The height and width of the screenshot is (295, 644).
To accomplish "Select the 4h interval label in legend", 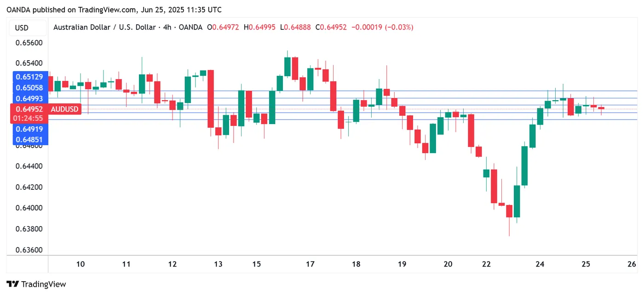I will pos(167,27).
